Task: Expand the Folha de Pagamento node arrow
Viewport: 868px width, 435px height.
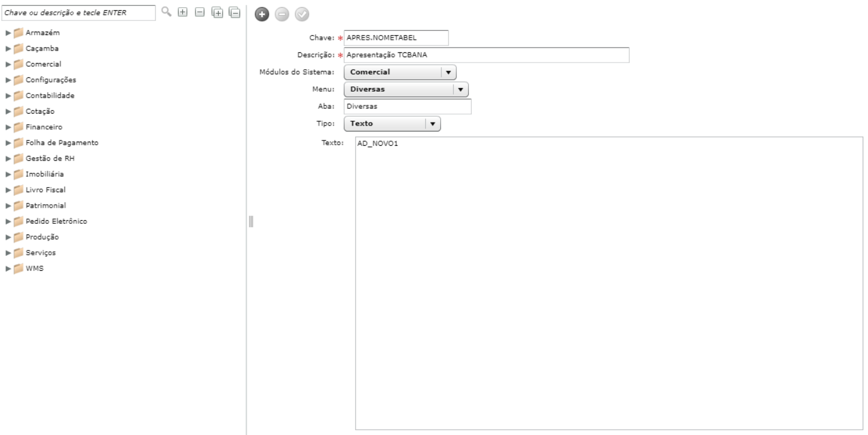Action: (8, 143)
